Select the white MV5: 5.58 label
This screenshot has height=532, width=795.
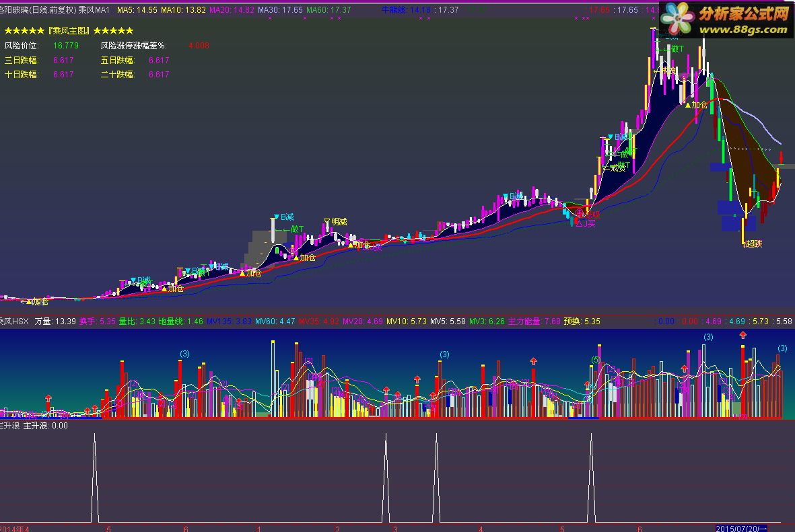(x=448, y=321)
